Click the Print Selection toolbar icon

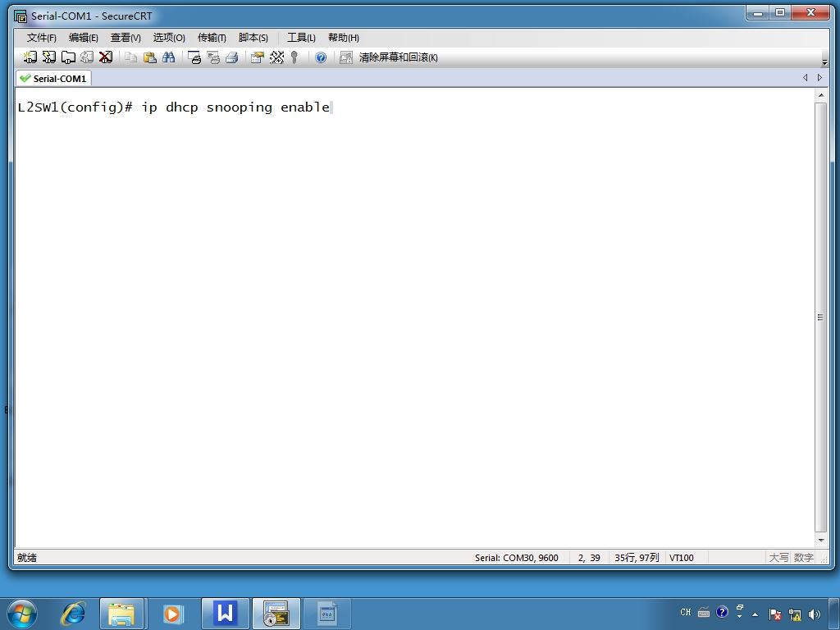(213, 57)
